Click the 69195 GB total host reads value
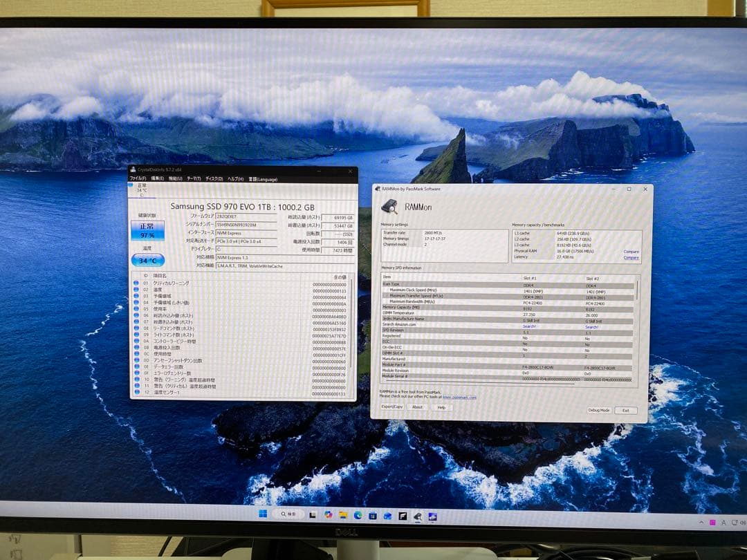This screenshot has width=747, height=560. point(338,218)
